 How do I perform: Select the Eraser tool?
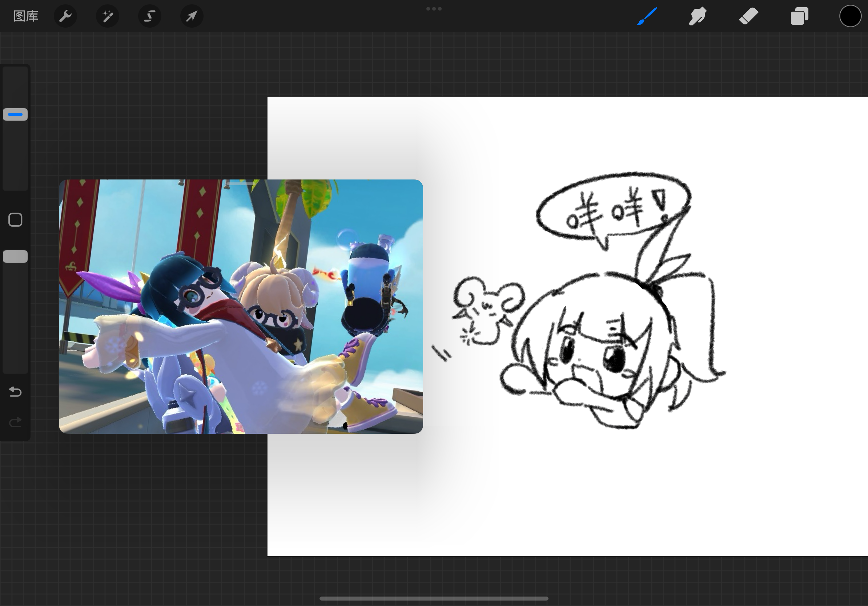click(x=748, y=16)
